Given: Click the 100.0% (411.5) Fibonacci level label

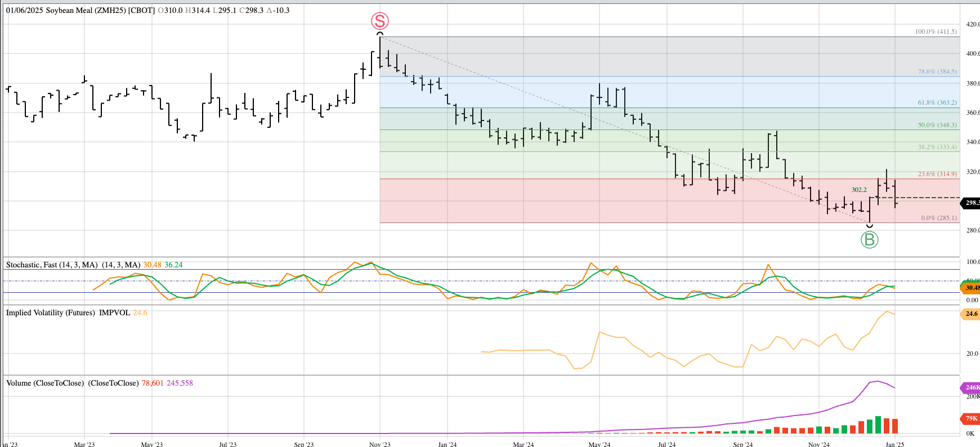Looking at the screenshot, I should (x=936, y=32).
